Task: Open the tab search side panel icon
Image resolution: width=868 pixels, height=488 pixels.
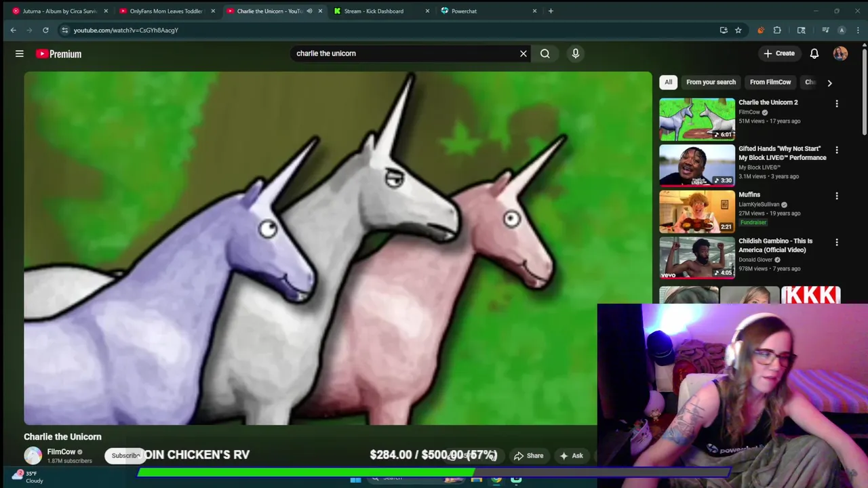Action: (801, 30)
